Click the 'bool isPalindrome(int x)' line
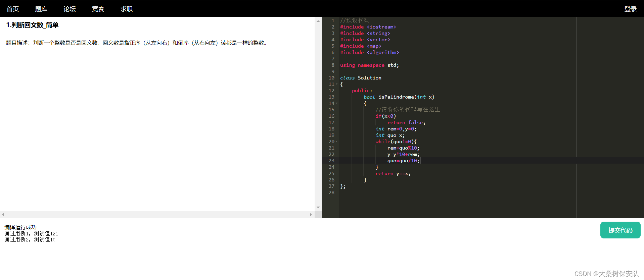644x280 pixels. 399,97
